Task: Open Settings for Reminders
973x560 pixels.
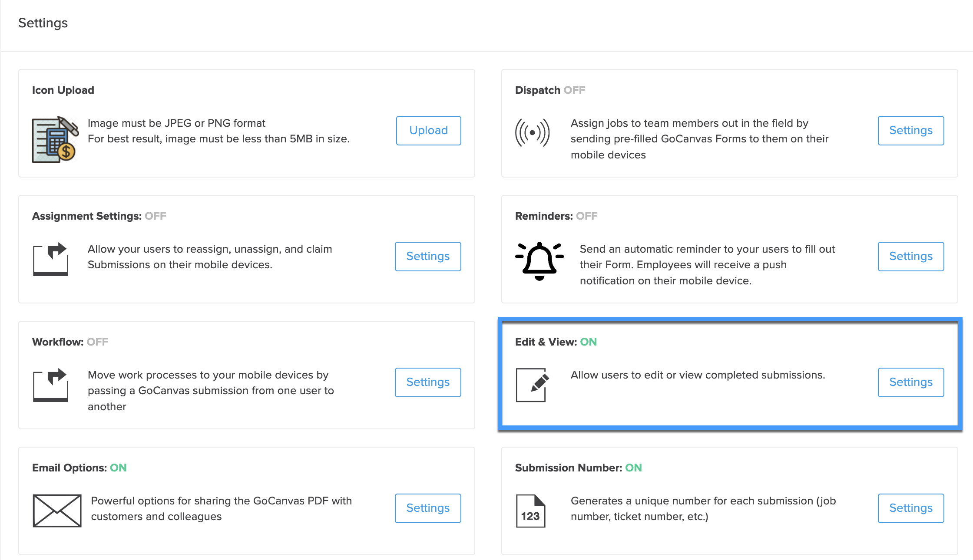Action: pos(911,256)
